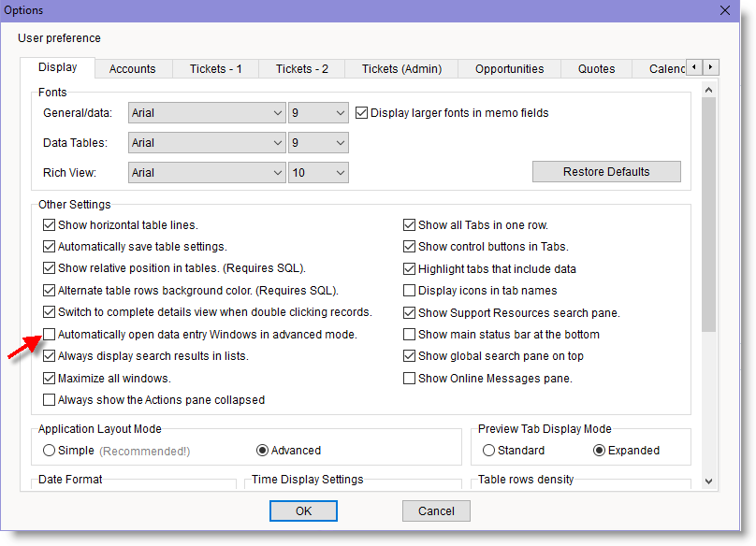This screenshot has width=756, height=546.
Task: Select the Tickets (Admin) tab
Action: 401,69
